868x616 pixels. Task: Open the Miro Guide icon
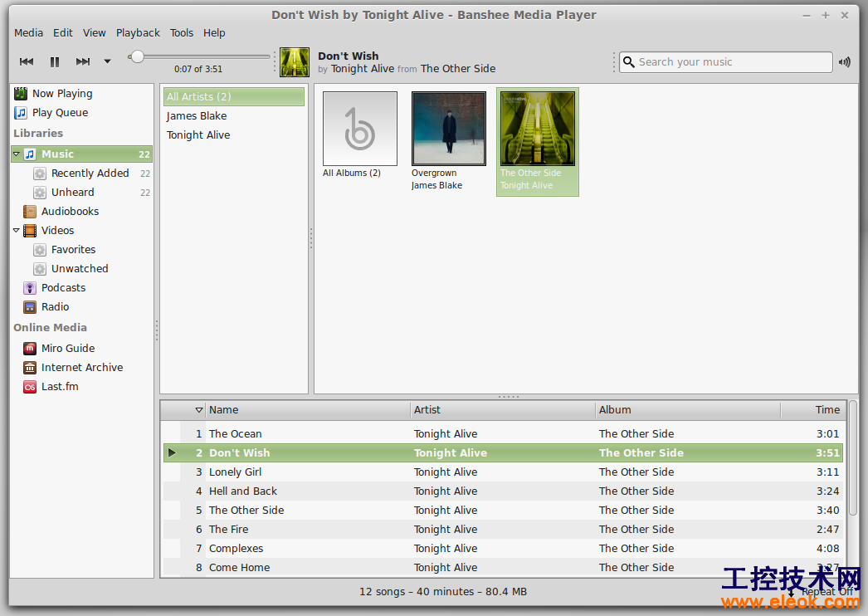[30, 349]
